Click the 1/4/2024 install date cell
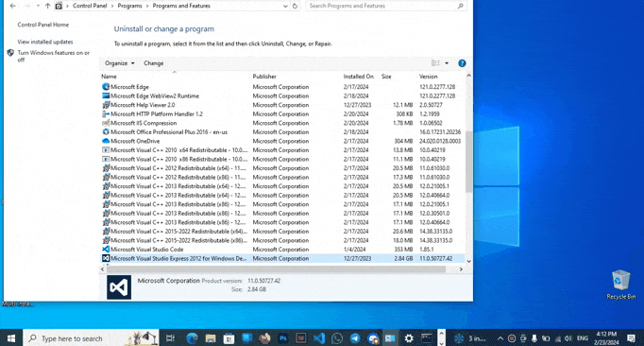 click(x=354, y=250)
